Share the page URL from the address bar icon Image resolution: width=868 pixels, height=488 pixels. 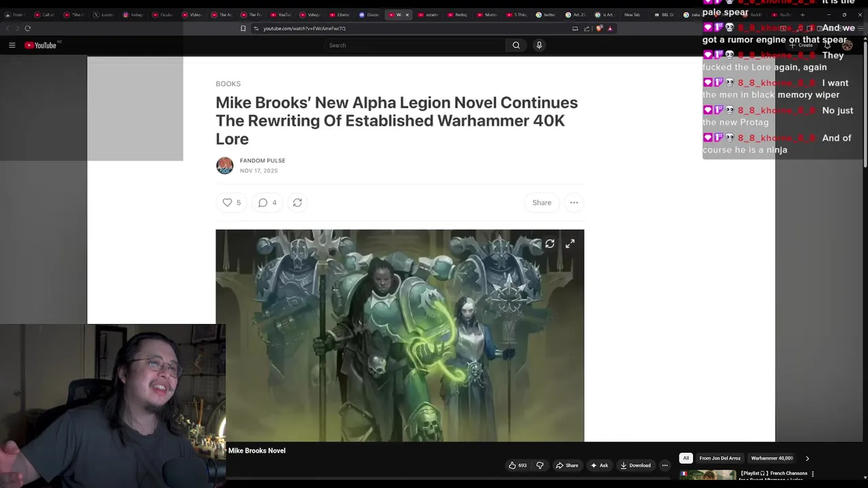pyautogui.click(x=587, y=28)
